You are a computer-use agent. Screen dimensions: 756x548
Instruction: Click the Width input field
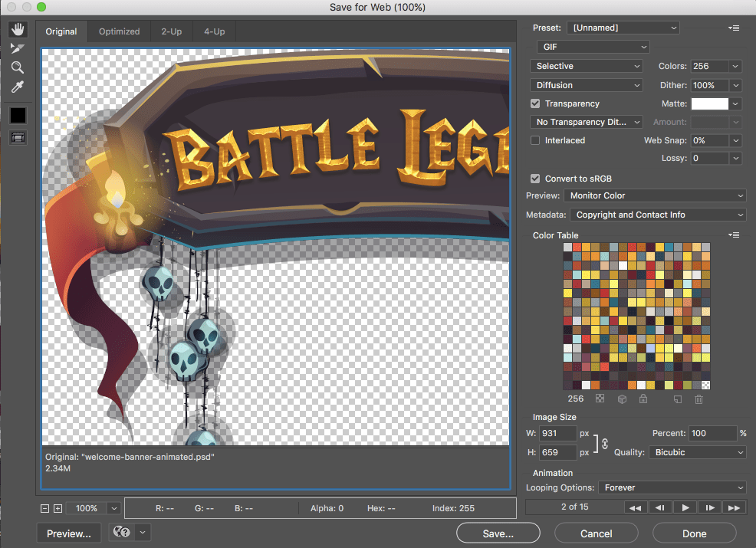557,433
